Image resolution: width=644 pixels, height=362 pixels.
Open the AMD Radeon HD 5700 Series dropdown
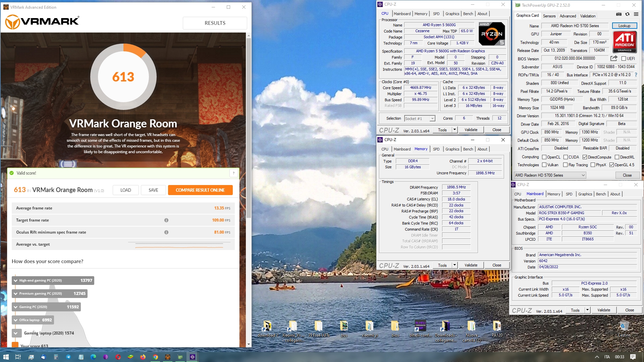coord(550,175)
